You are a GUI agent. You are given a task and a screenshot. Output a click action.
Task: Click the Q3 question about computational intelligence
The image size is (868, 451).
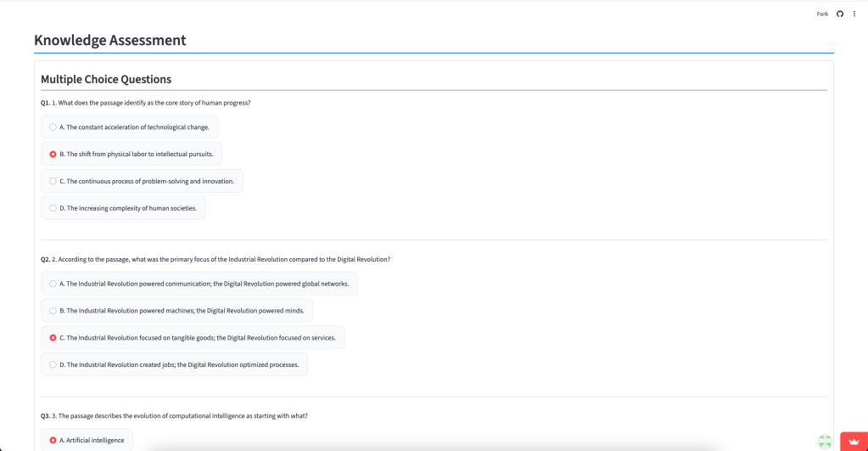click(174, 416)
